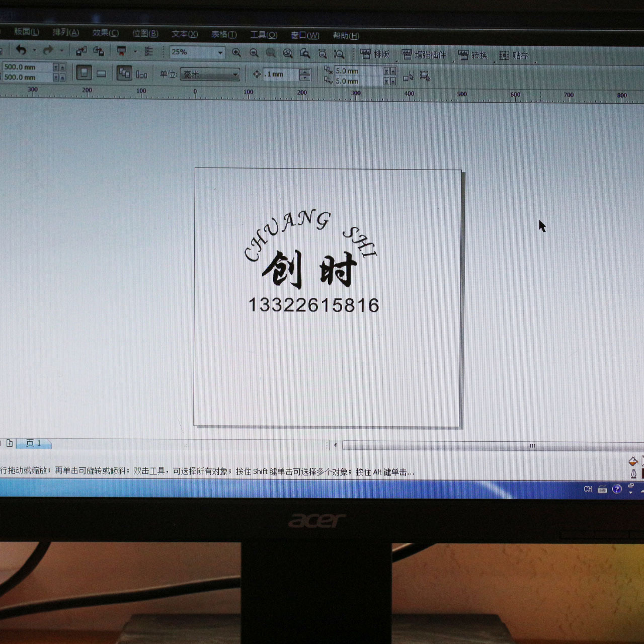Click the restore icon on language bar
The image size is (644, 644).
(x=631, y=486)
